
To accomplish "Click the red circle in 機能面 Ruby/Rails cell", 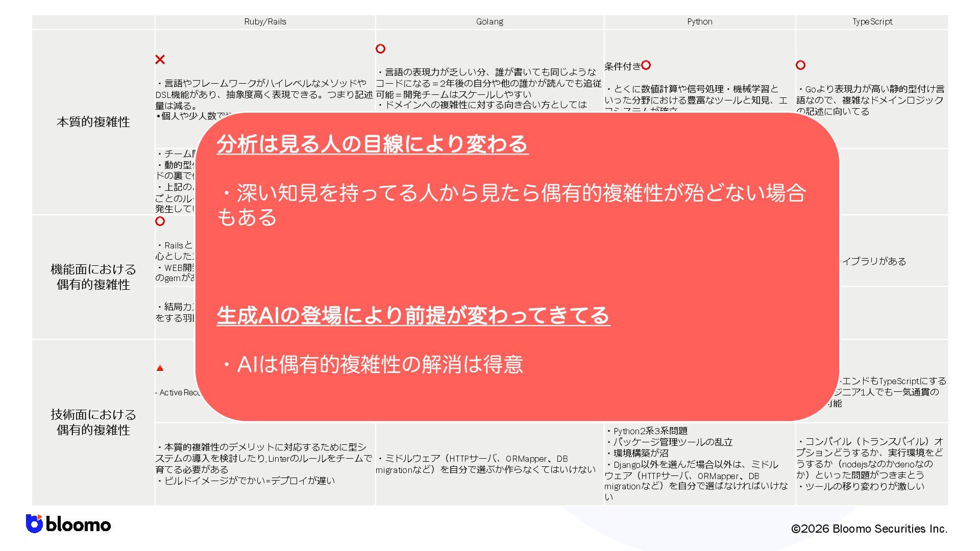I will point(160,221).
